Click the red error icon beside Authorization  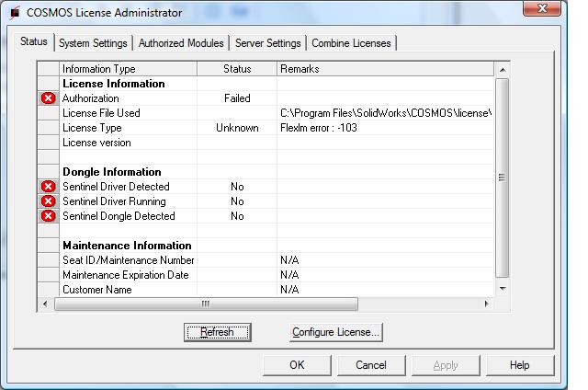[48, 98]
